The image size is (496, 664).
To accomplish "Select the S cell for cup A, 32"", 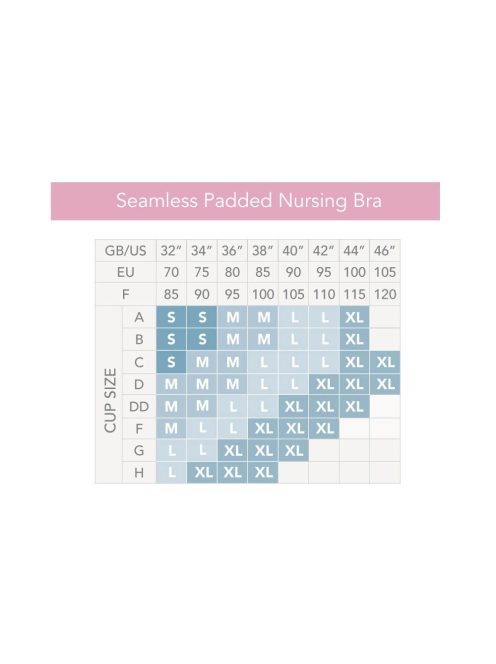I will (171, 317).
